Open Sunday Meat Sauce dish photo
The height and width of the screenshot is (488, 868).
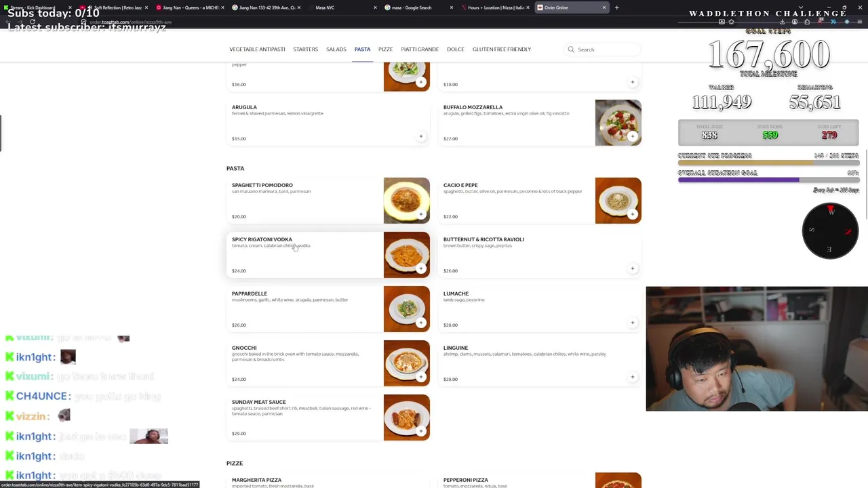pos(406,418)
